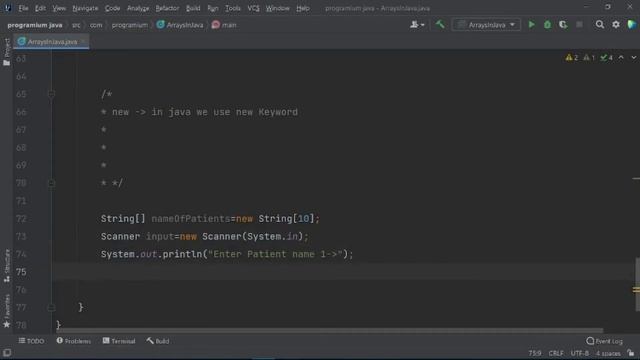Open the Event Log
Screen dimensions: 640x360
coord(604,341)
